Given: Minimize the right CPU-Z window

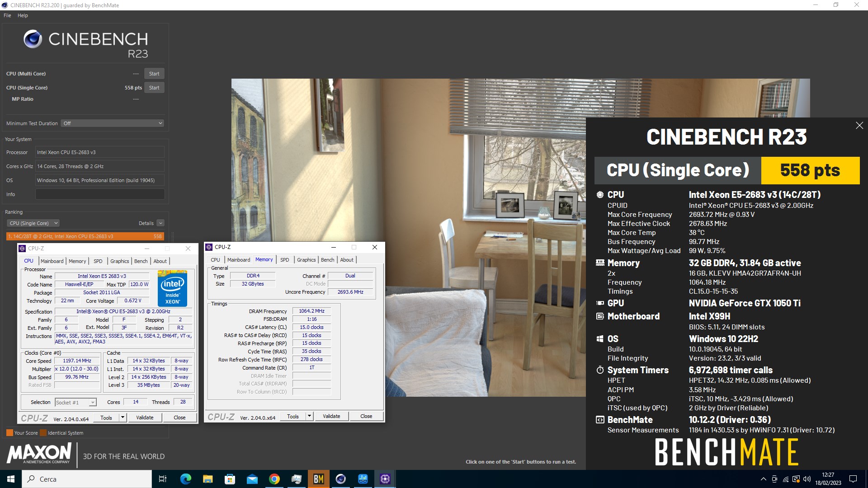Looking at the screenshot, I should [x=334, y=247].
